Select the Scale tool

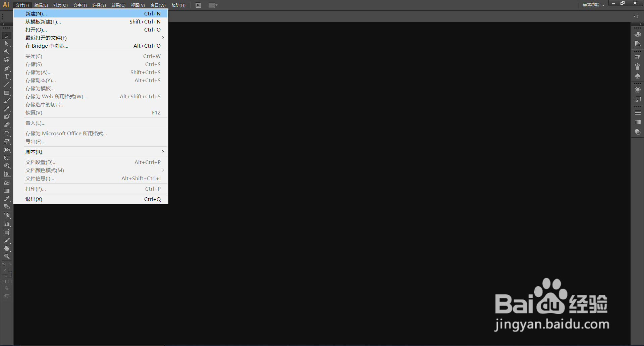pyautogui.click(x=7, y=142)
